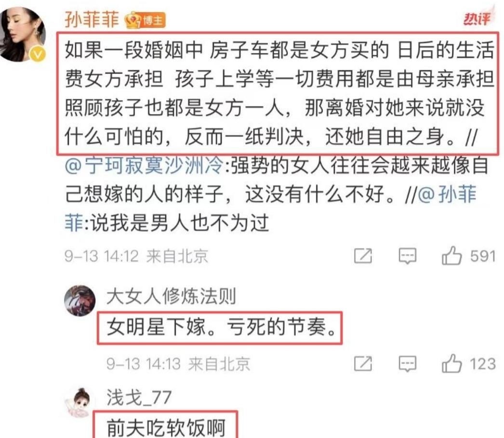
Task: Tap the comment 前夫吃软饭啊
Action: coord(166,428)
